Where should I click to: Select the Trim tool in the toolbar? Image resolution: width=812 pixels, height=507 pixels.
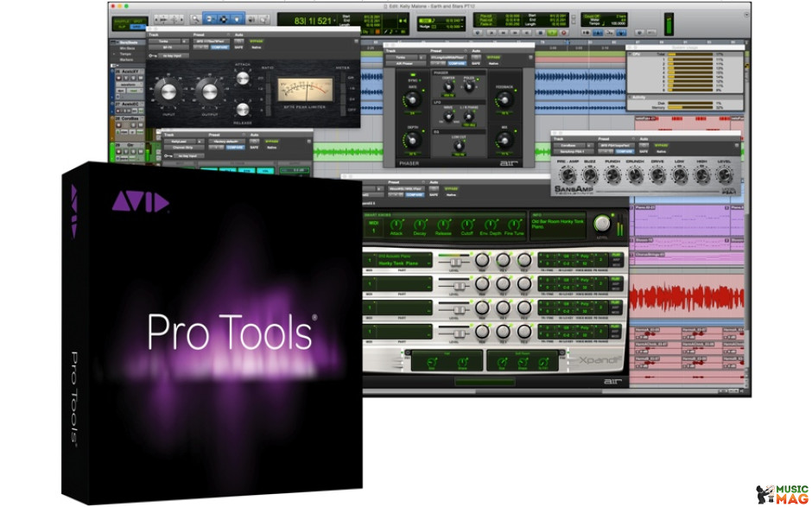click(x=210, y=19)
